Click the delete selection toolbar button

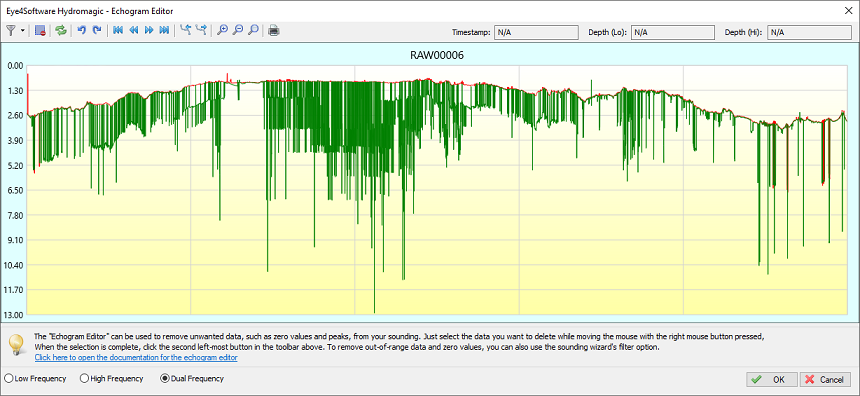tap(40, 31)
